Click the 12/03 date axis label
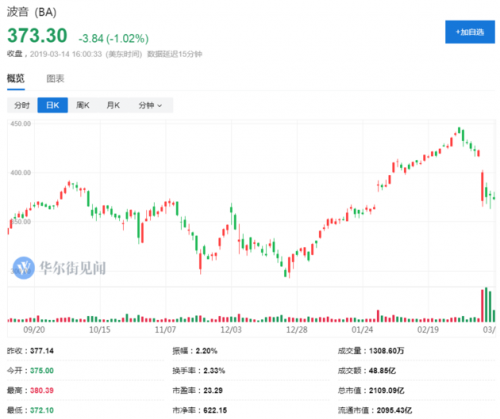This screenshot has height=419, width=500. click(x=231, y=330)
